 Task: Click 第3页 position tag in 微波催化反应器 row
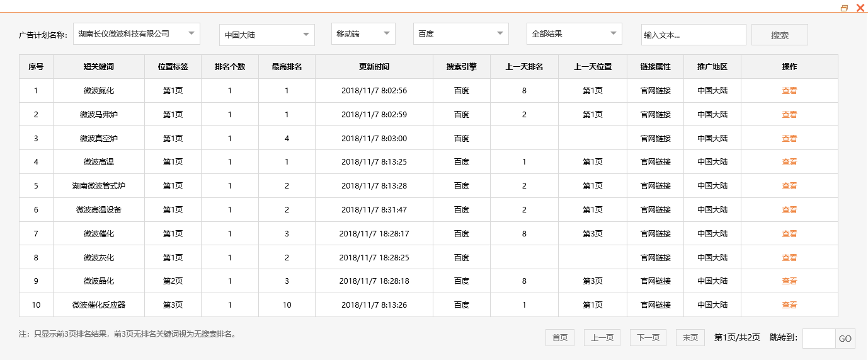tap(173, 305)
